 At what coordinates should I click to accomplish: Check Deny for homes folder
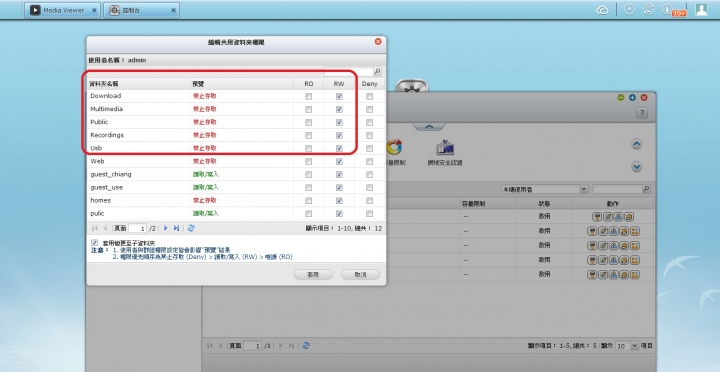[369, 201]
